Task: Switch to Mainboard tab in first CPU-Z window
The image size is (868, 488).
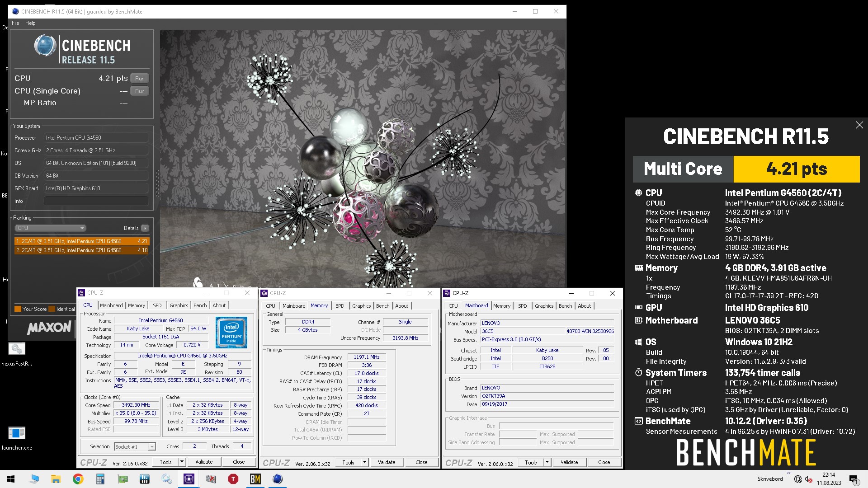Action: 111,306
